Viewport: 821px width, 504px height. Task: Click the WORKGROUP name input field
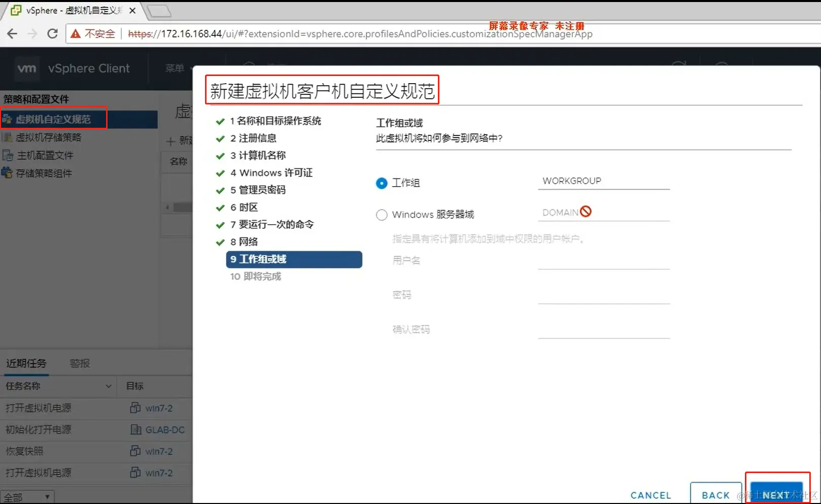(x=604, y=181)
